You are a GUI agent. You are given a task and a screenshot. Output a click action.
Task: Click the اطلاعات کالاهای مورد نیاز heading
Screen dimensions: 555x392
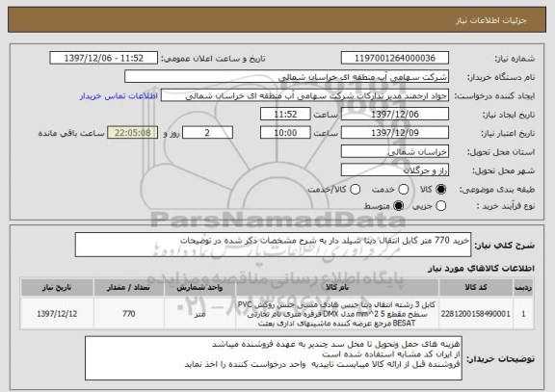click(x=482, y=269)
